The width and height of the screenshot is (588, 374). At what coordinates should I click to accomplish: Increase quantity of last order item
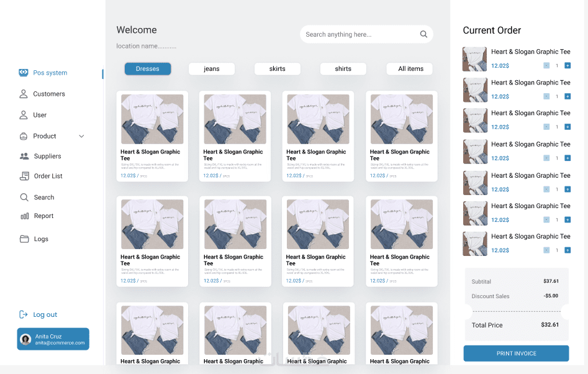click(568, 250)
